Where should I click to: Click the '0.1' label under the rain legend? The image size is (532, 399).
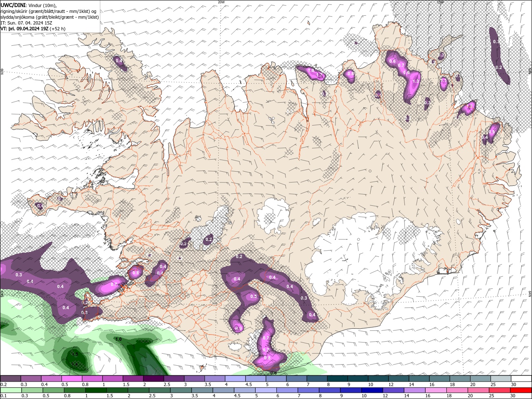coord(3,396)
